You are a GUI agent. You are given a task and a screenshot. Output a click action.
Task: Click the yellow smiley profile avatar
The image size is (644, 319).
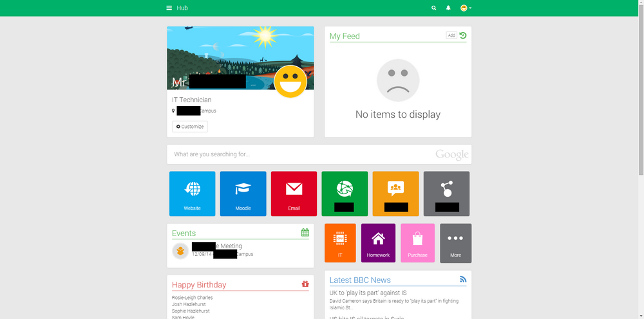click(x=290, y=82)
